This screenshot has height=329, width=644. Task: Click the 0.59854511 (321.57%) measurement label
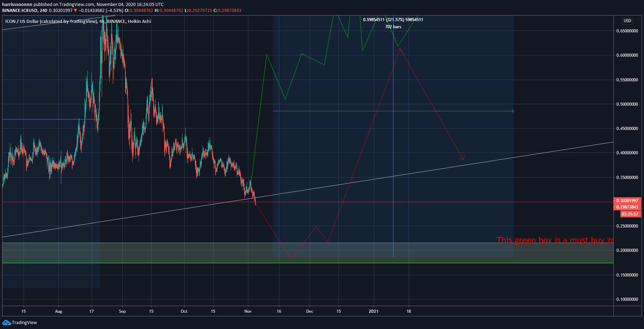pos(393,20)
